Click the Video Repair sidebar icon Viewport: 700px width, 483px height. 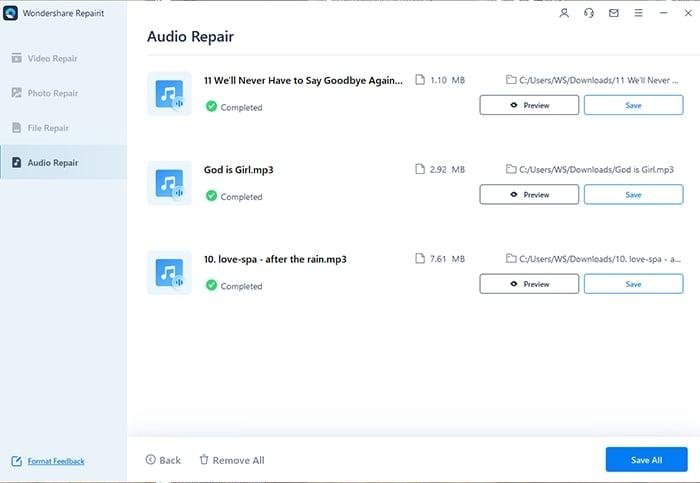[17, 58]
